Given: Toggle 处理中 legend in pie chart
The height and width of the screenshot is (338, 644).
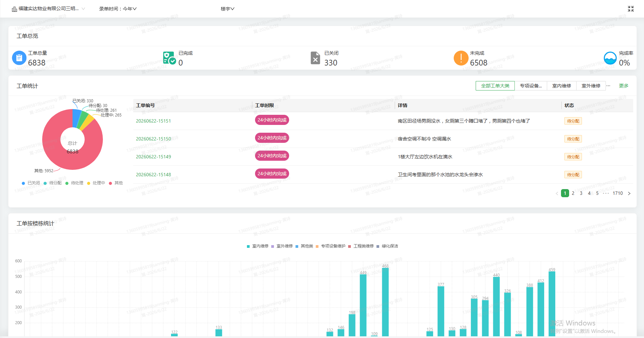Looking at the screenshot, I should tap(96, 183).
